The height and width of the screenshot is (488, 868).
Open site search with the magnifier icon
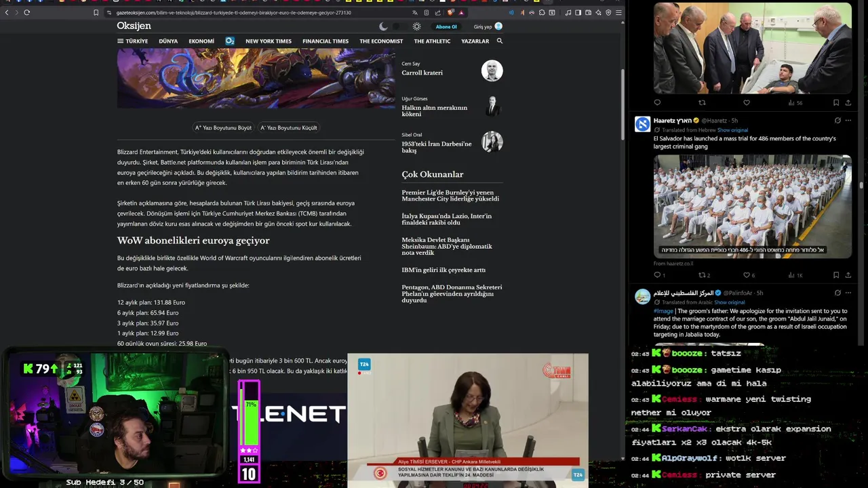(500, 41)
